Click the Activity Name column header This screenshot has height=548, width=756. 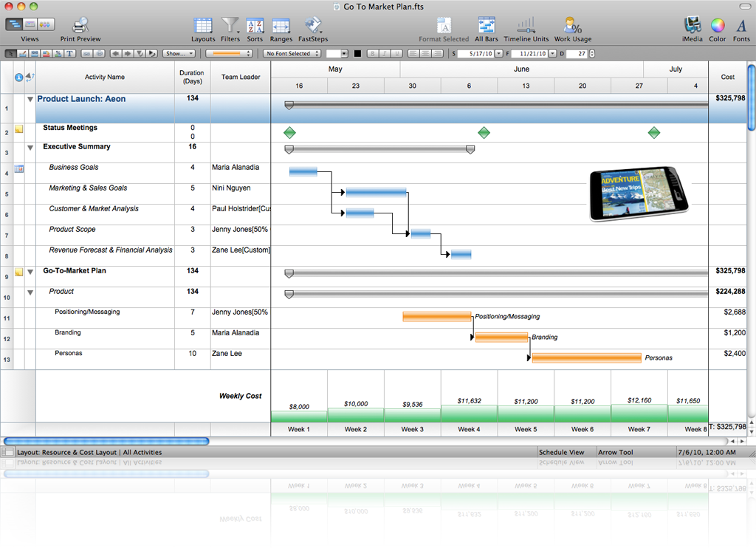click(105, 77)
